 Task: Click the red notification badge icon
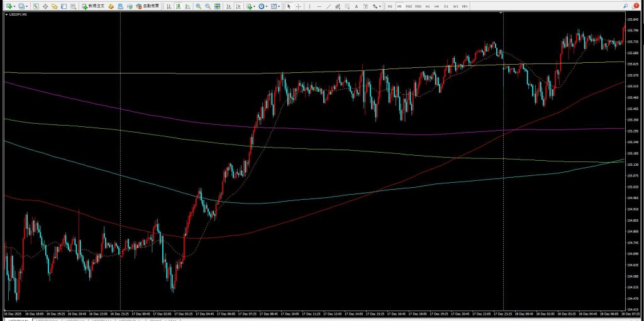(x=636, y=6)
